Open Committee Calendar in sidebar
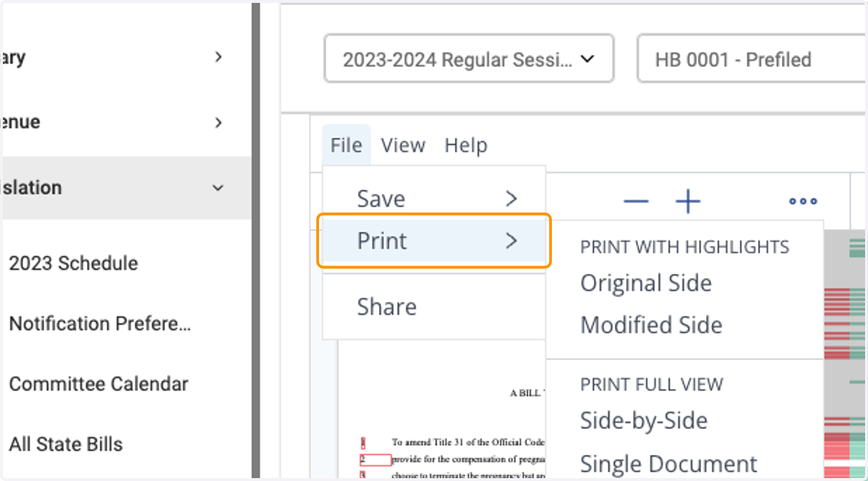868x481 pixels. coord(98,383)
